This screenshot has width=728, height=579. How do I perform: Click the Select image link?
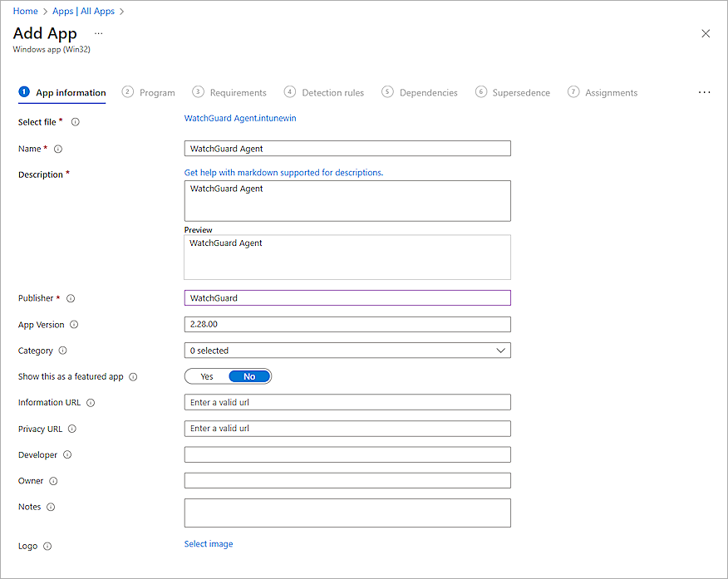point(209,544)
